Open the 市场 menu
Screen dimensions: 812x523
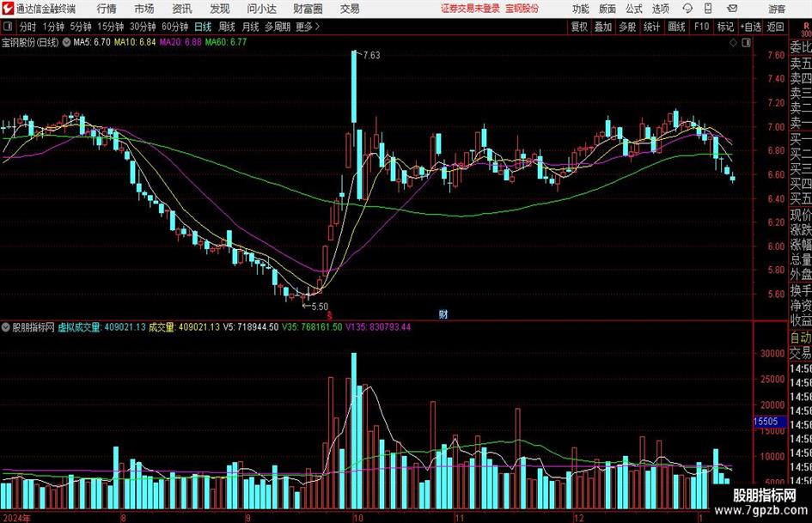pyautogui.click(x=144, y=9)
